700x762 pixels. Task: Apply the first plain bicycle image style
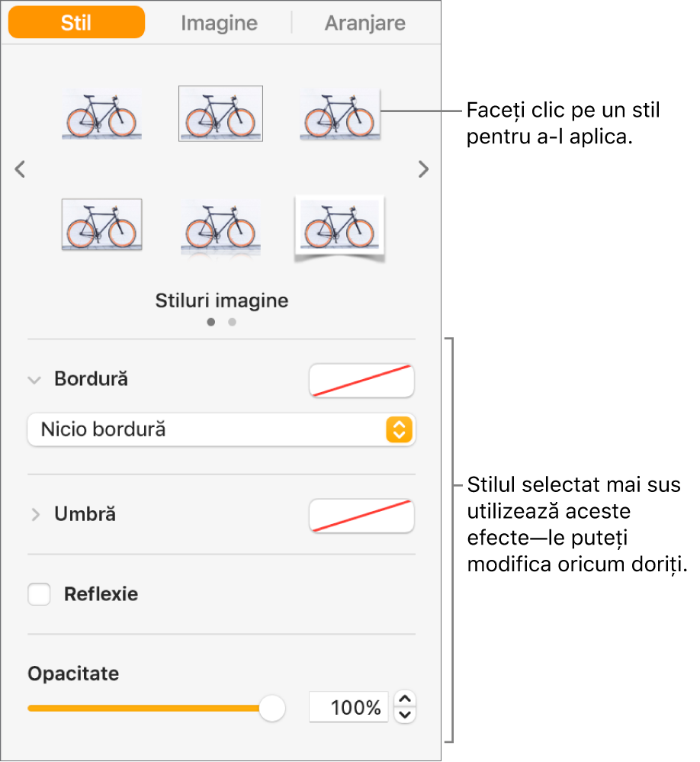[101, 114]
